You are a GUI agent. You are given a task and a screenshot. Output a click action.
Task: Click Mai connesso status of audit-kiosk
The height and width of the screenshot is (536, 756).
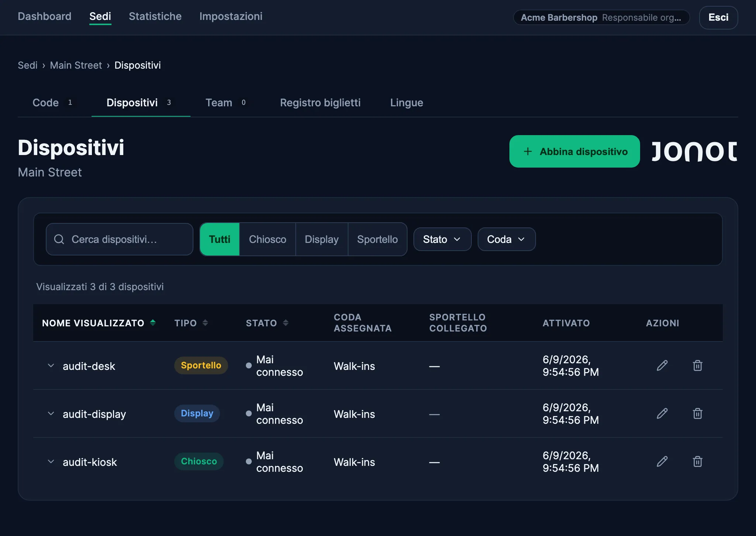click(x=274, y=462)
